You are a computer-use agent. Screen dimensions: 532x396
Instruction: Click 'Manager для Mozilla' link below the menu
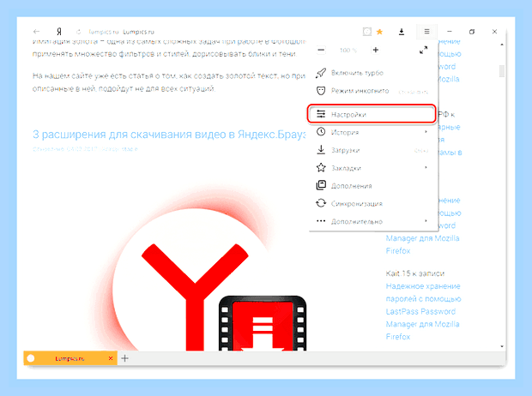tap(422, 238)
